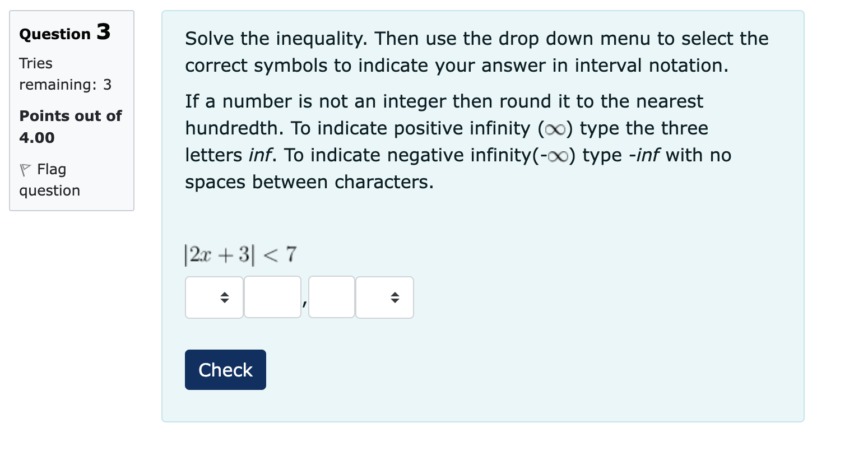Click the inequality |2x + 3| < 7

click(240, 254)
